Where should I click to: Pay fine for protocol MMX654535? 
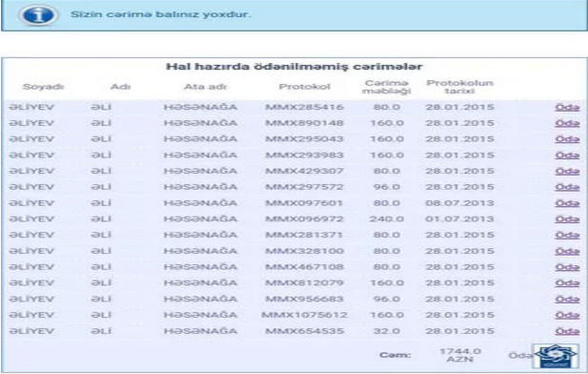(x=567, y=331)
